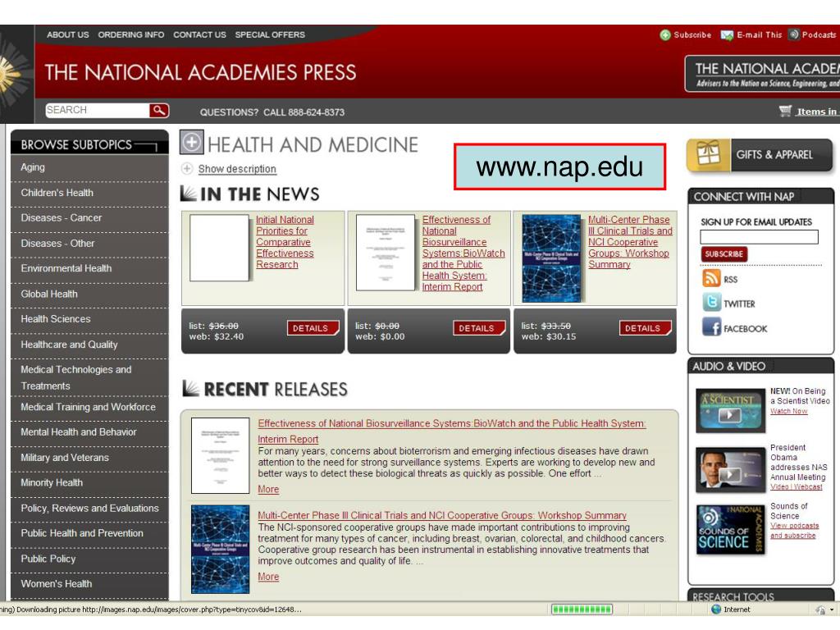The height and width of the screenshot is (630, 840).
Task: Click Details for the $0.00 book
Action: click(x=478, y=328)
